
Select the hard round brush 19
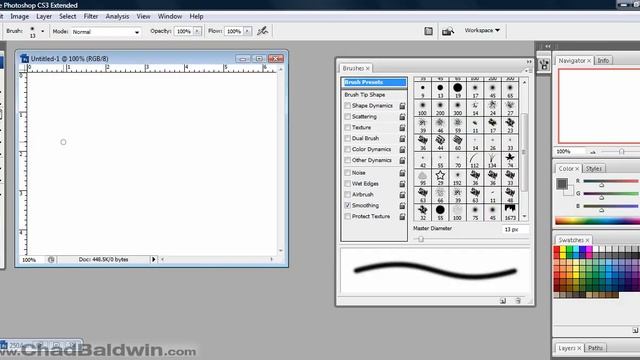coord(458,90)
